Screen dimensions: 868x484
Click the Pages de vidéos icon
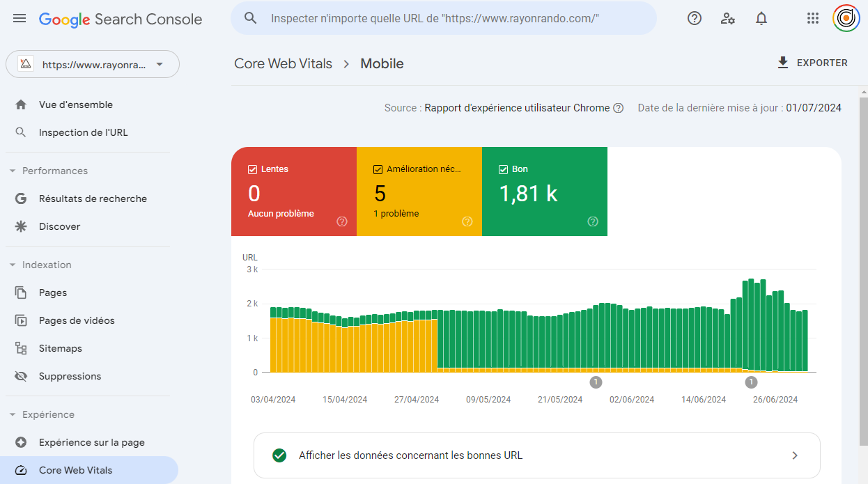point(21,320)
